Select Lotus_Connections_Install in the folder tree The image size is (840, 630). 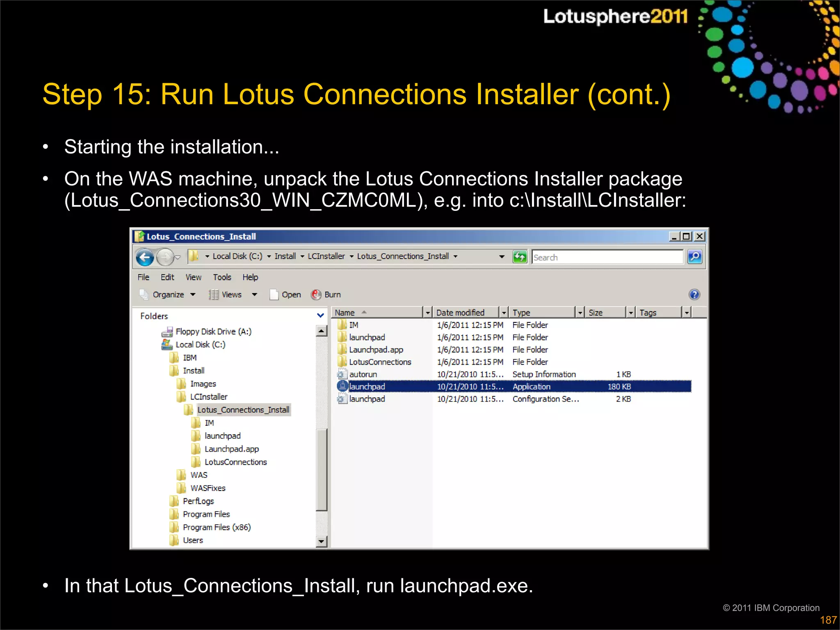(243, 410)
